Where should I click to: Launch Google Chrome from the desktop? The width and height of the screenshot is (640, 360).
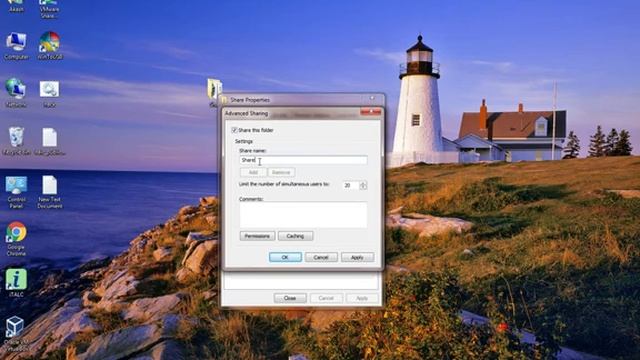16,239
